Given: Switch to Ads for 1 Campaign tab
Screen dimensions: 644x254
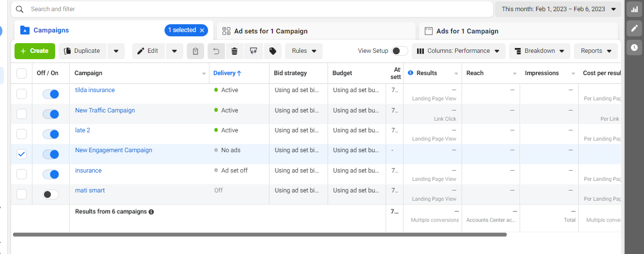Looking at the screenshot, I should [x=518, y=31].
